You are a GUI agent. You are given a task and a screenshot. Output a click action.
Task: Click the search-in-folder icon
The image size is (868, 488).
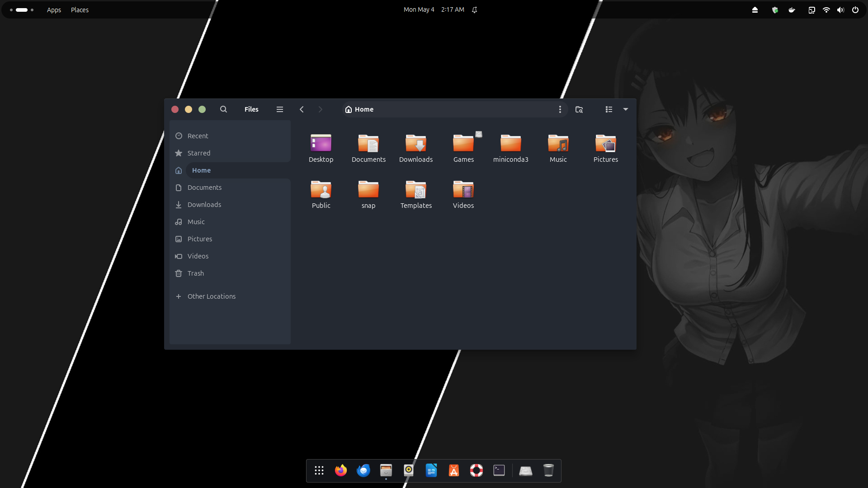tap(579, 109)
